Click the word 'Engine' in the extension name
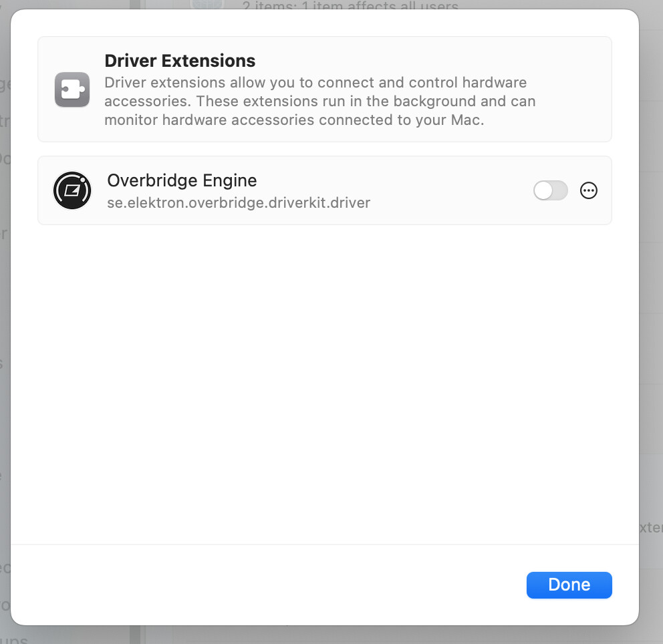Screen dimensions: 663x644 point(230,181)
